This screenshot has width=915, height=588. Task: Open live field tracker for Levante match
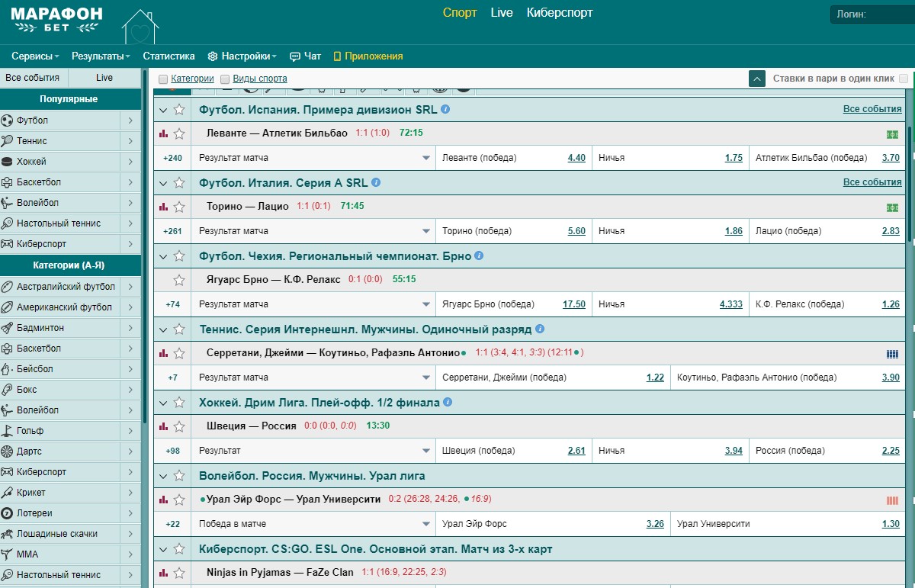click(892, 134)
